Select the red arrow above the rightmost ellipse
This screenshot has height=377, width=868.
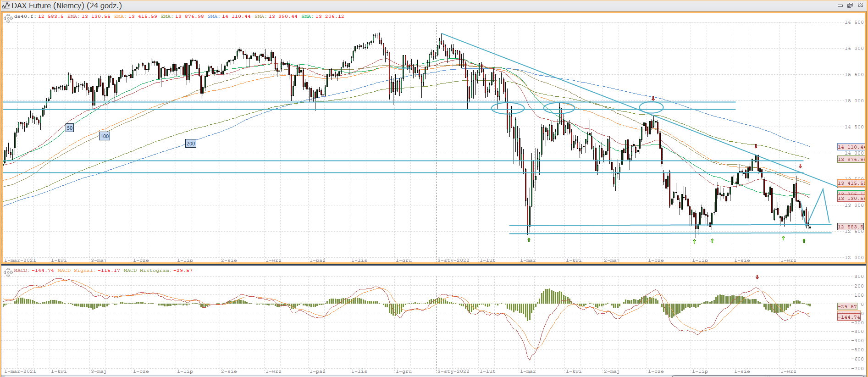pyautogui.click(x=653, y=99)
